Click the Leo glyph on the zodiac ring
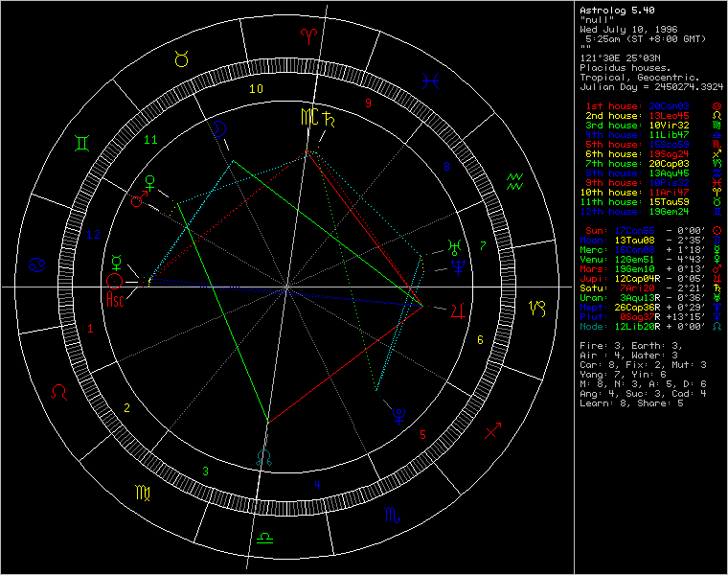 coord(59,391)
